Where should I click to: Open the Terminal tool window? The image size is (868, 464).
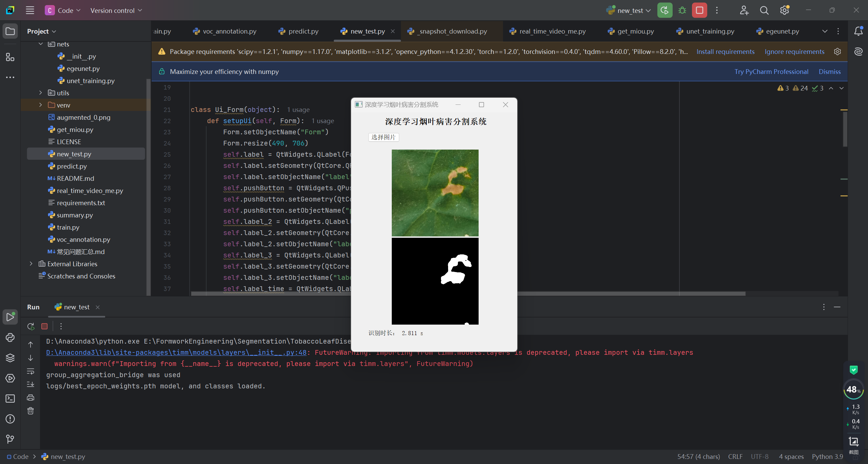[10, 399]
